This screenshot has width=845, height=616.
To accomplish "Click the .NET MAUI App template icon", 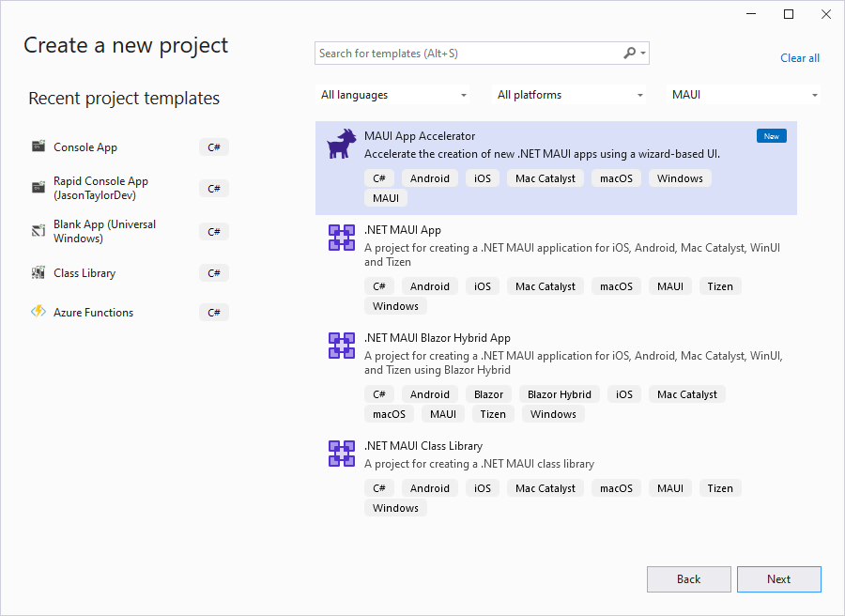I will [x=341, y=238].
